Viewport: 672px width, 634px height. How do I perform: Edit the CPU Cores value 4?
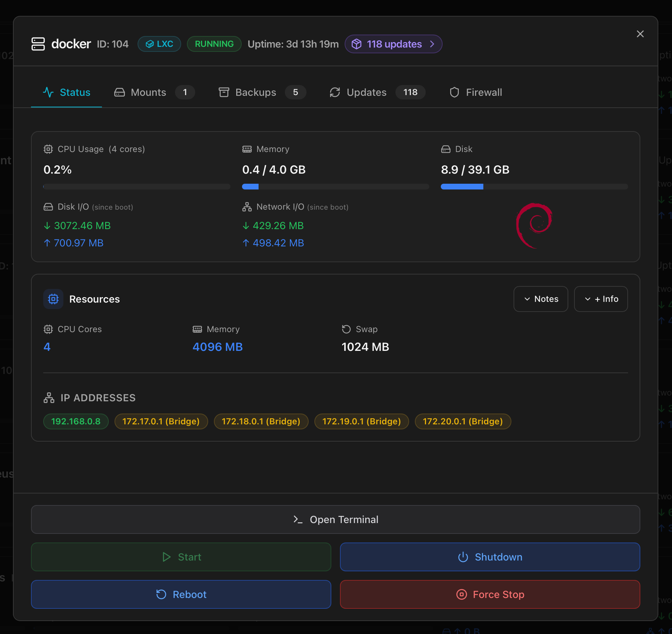(x=47, y=347)
